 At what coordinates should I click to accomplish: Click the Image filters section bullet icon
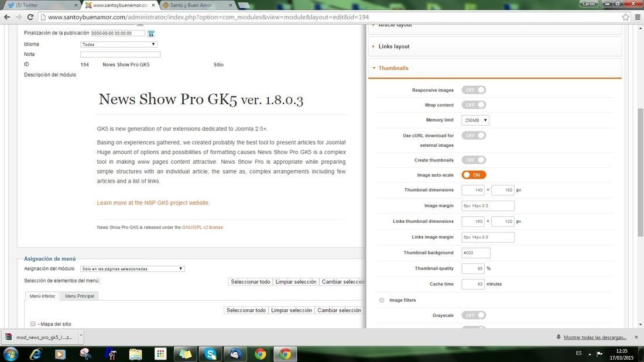pos(382,300)
